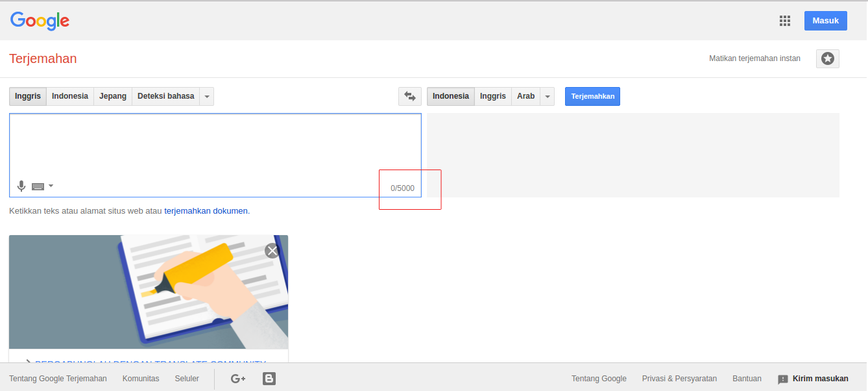Image resolution: width=868 pixels, height=391 pixels.
Task: Open the terjemahkan dokumen link
Action: point(206,211)
